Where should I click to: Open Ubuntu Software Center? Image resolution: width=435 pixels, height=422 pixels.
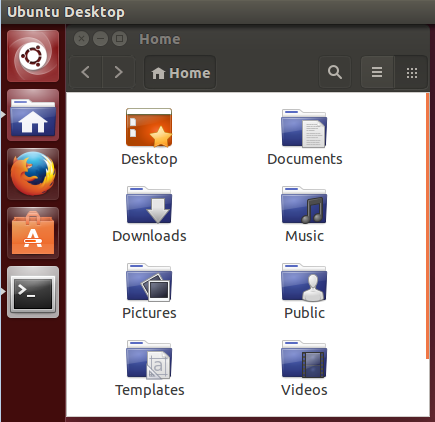[33, 233]
